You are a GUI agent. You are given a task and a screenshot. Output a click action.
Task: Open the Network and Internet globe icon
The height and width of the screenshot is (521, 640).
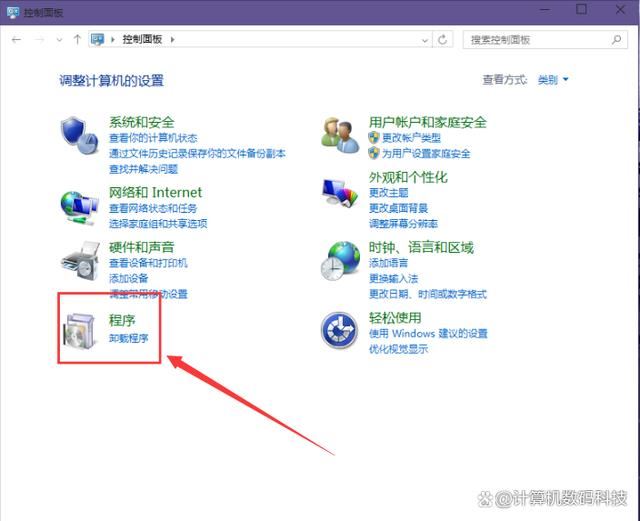(x=79, y=203)
